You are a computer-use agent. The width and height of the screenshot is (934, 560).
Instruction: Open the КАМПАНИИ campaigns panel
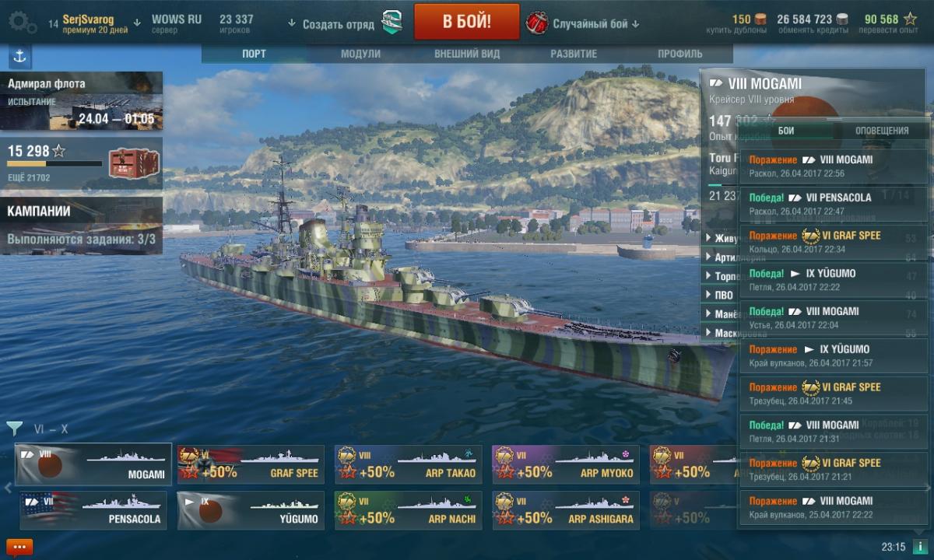[x=82, y=224]
